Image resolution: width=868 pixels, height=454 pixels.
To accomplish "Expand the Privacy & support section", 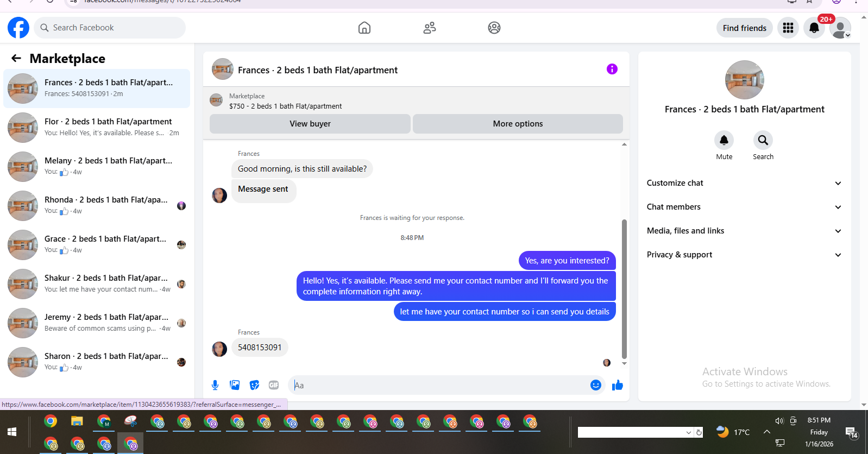I will point(744,255).
